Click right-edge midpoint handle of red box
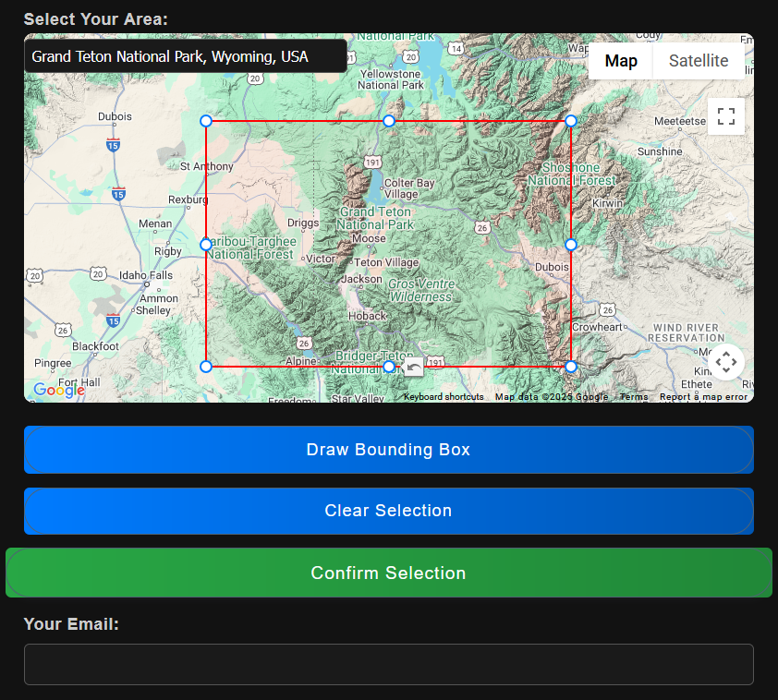The height and width of the screenshot is (700, 778). pyautogui.click(x=571, y=245)
